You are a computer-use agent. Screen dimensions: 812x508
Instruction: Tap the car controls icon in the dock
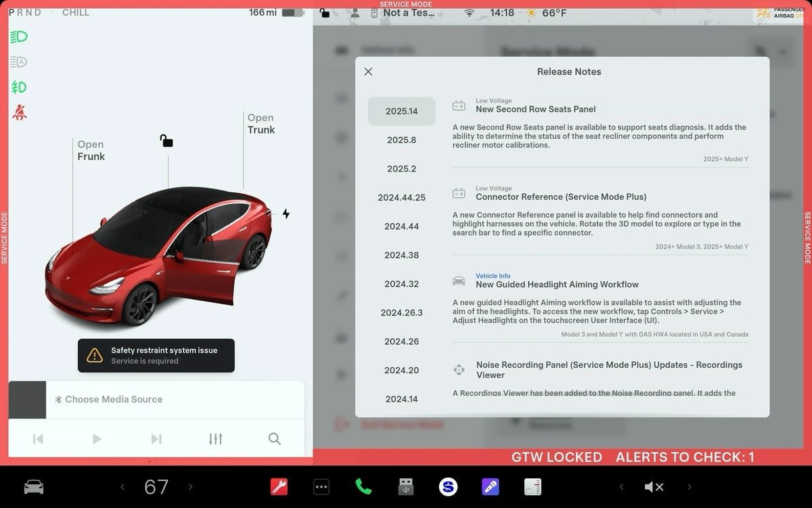(x=34, y=486)
